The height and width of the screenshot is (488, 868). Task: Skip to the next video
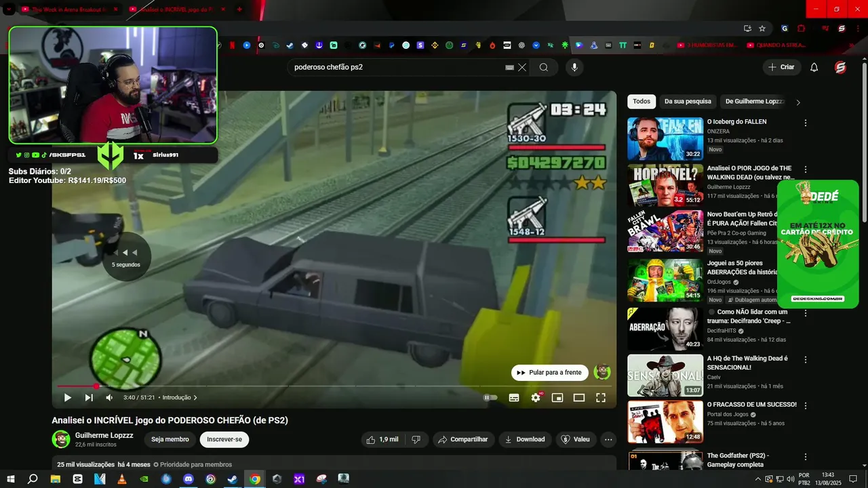[89, 398]
